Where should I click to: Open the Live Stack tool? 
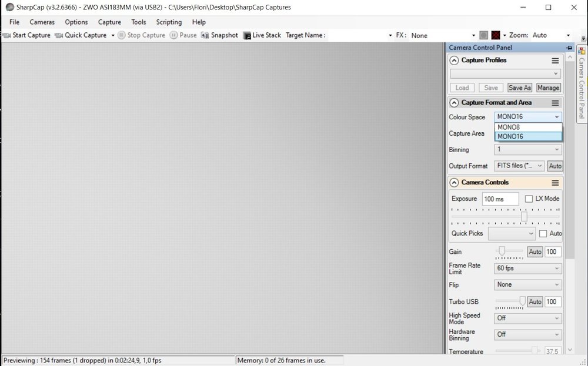click(262, 35)
